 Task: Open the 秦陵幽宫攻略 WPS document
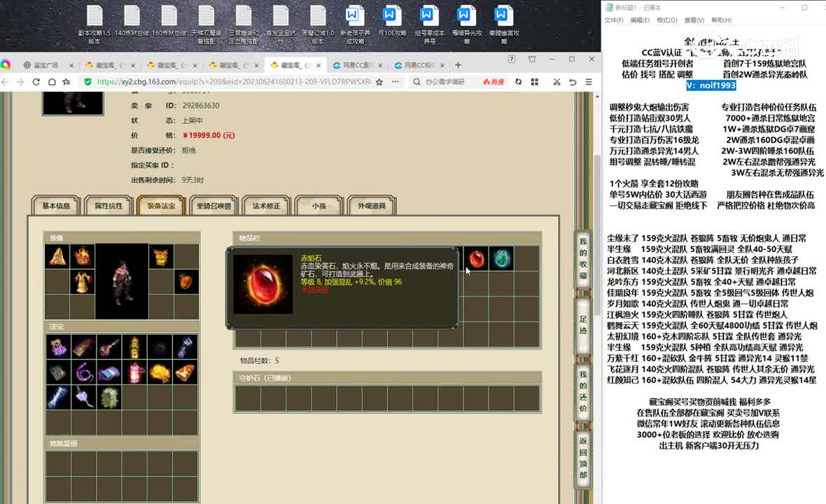[504, 24]
